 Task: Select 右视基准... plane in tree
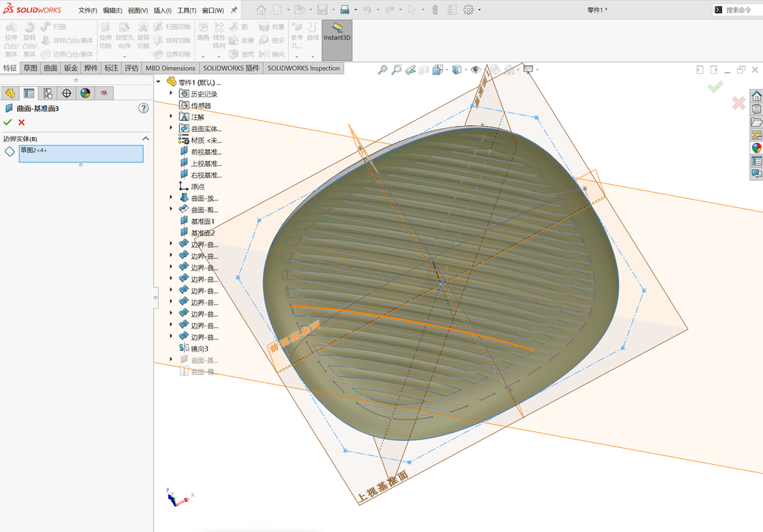pyautogui.click(x=200, y=175)
